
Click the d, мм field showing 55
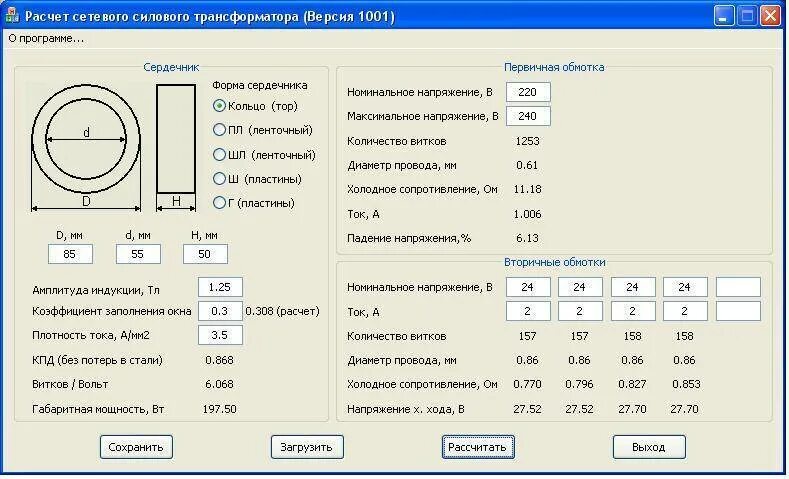pyautogui.click(x=138, y=254)
